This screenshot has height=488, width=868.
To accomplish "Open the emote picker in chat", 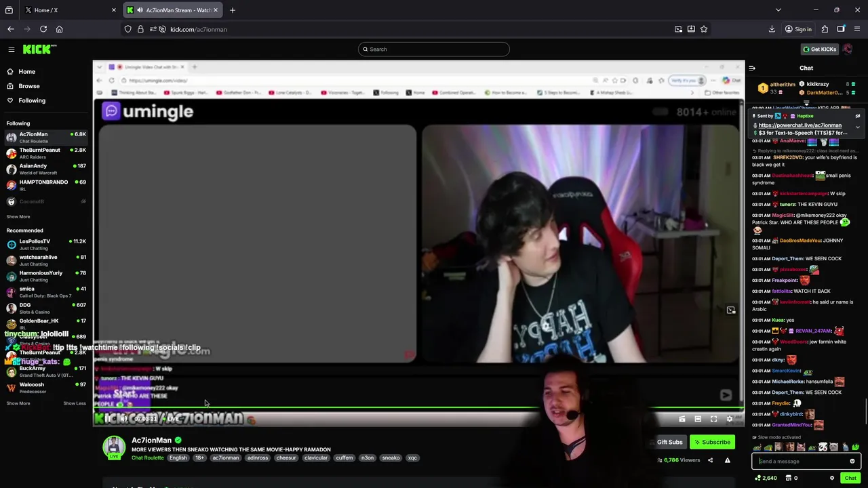I will tap(852, 461).
